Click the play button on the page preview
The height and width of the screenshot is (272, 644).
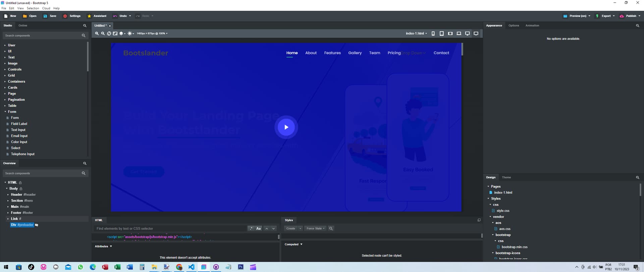[x=286, y=127]
